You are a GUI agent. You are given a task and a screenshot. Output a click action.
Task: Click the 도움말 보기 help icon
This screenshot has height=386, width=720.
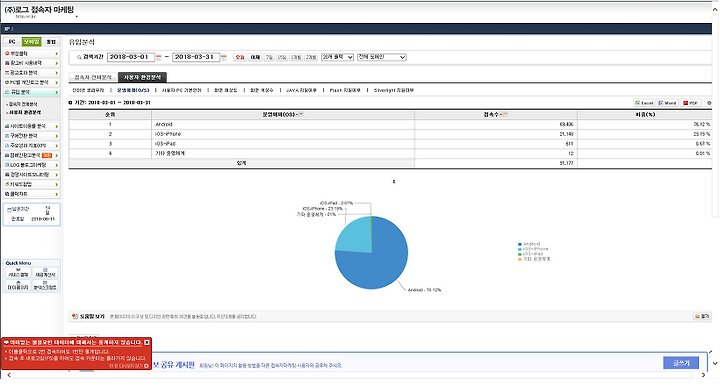(x=74, y=316)
